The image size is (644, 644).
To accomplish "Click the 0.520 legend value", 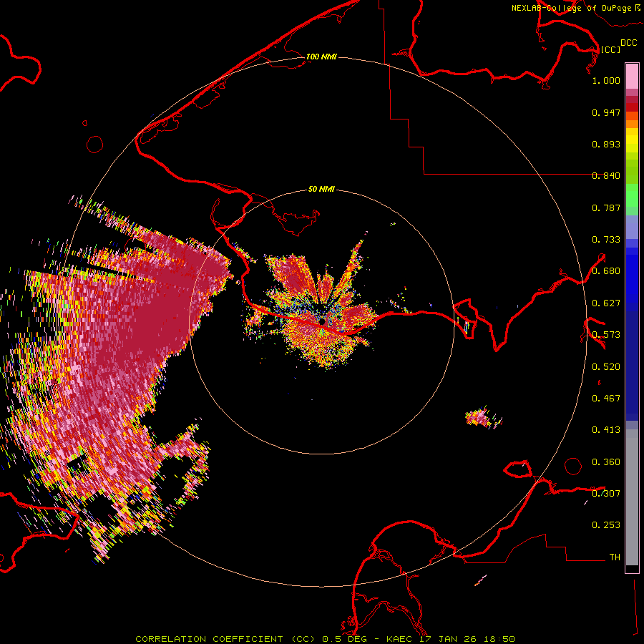I will click(x=606, y=367).
